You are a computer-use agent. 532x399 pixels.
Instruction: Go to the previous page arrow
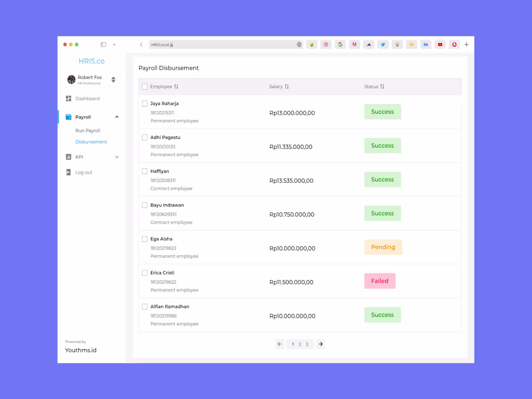pyautogui.click(x=280, y=344)
